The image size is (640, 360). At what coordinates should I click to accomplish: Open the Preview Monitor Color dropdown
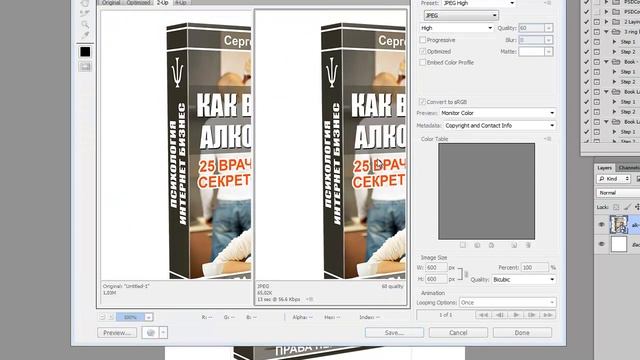coord(498,113)
